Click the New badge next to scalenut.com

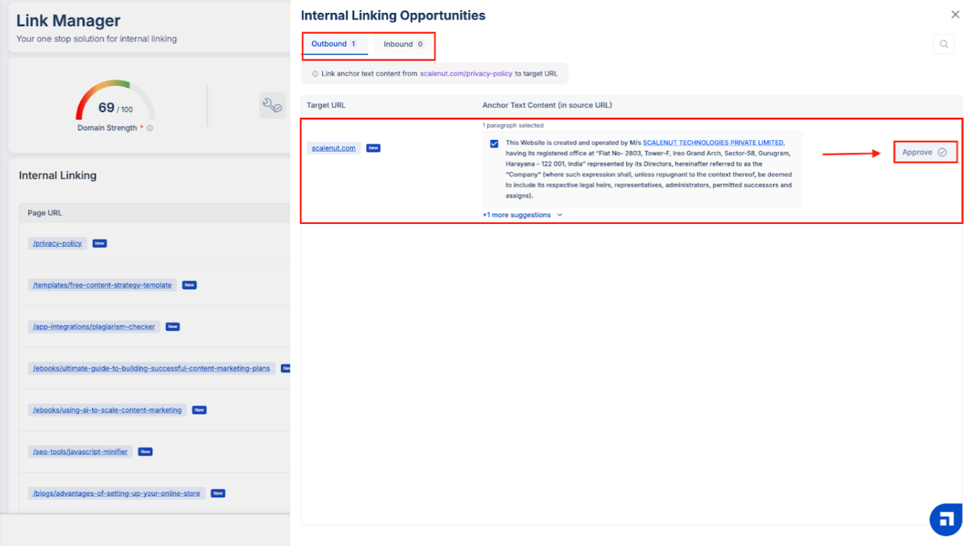coord(373,148)
